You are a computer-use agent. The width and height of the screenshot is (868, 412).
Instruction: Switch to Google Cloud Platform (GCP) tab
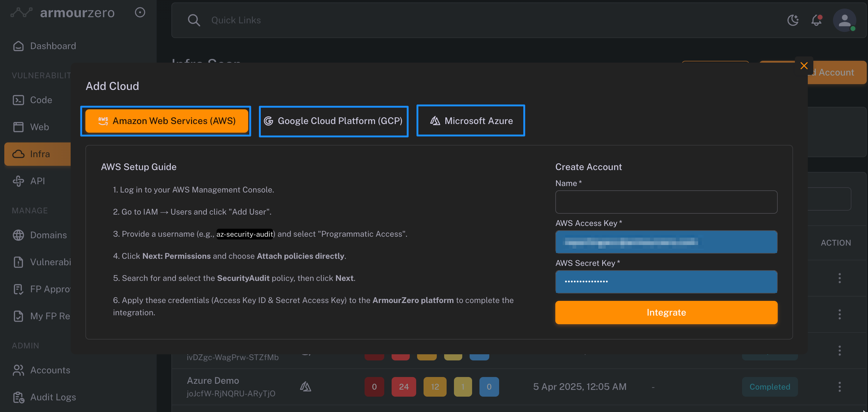(333, 121)
